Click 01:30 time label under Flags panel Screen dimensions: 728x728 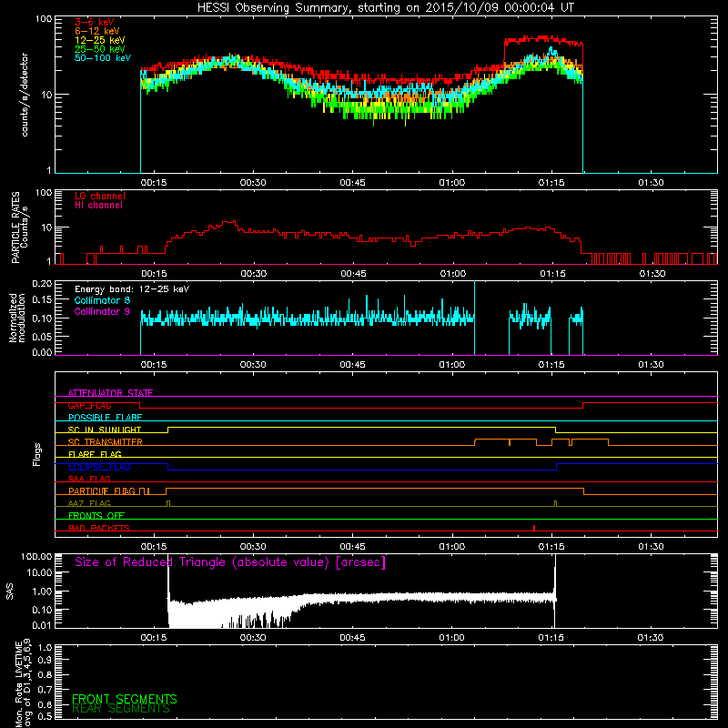651,547
